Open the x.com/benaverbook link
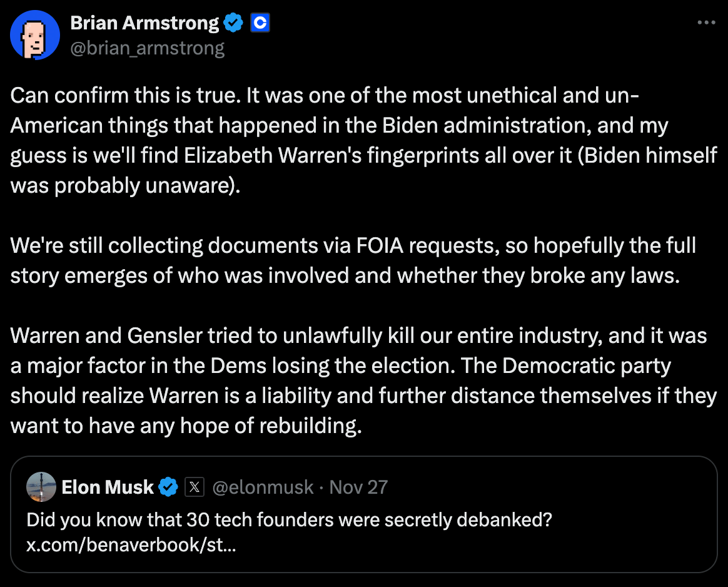This screenshot has width=728, height=587. (x=131, y=544)
